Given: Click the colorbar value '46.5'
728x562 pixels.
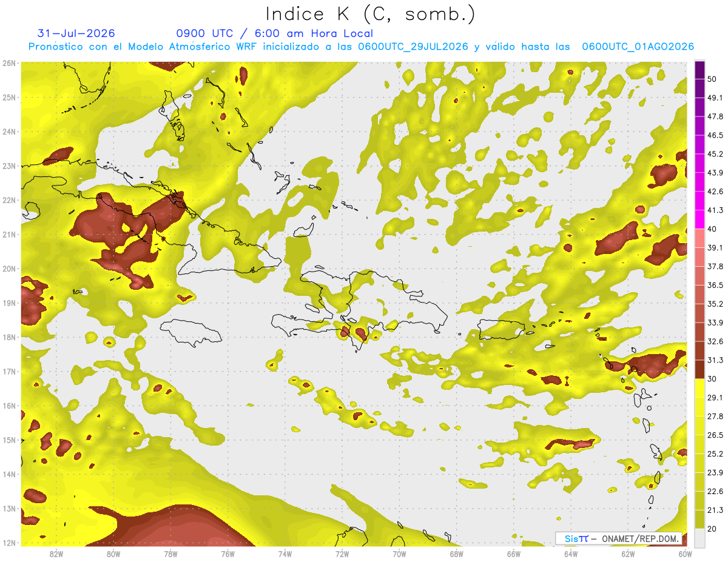Looking at the screenshot, I should coord(715,135).
